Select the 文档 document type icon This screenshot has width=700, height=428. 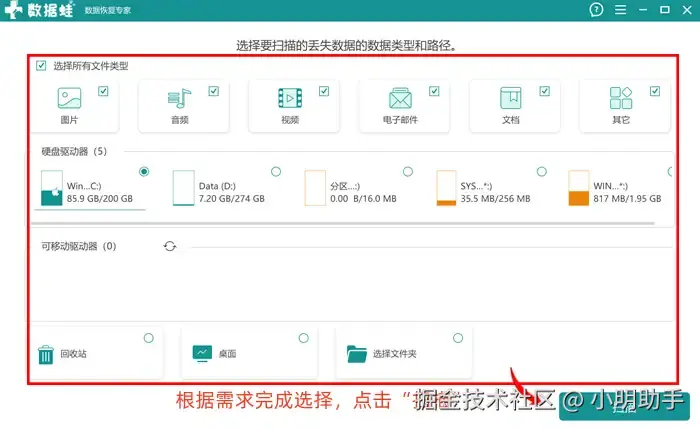[x=510, y=98]
